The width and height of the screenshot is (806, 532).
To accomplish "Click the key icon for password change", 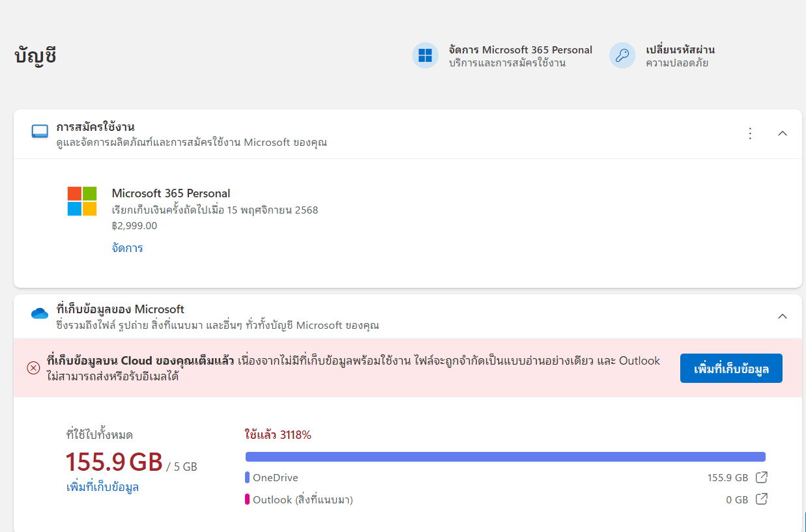I will click(x=622, y=55).
